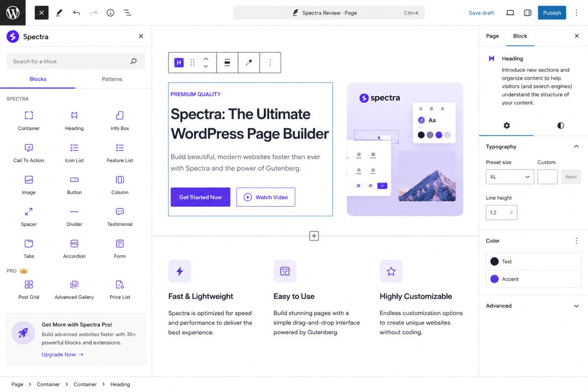Select the Spectra hero image
Viewport: 588px width, 392px height.
click(x=405, y=149)
